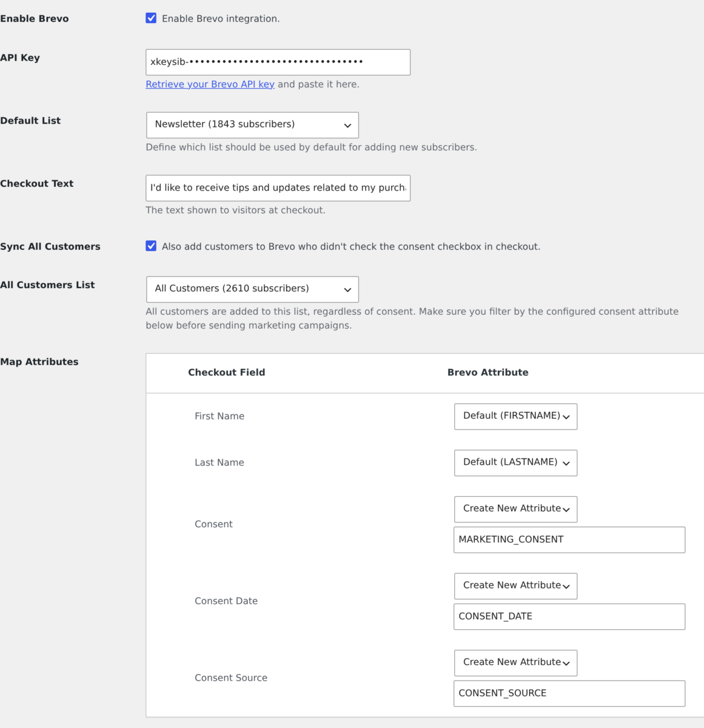Click the Map Attributes section label
The image size is (704, 728).
pos(39,362)
